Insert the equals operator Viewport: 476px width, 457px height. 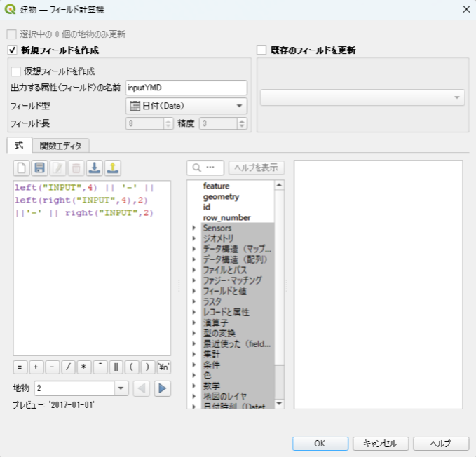point(20,367)
